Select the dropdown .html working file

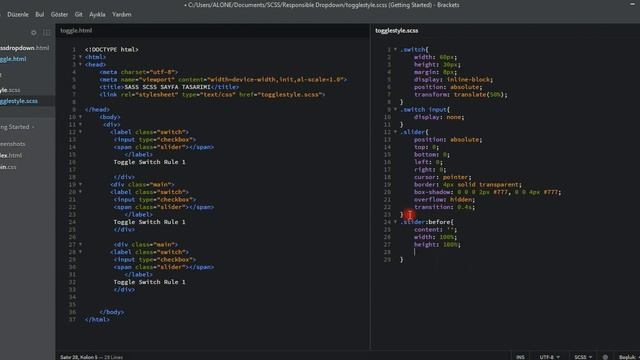(24, 48)
